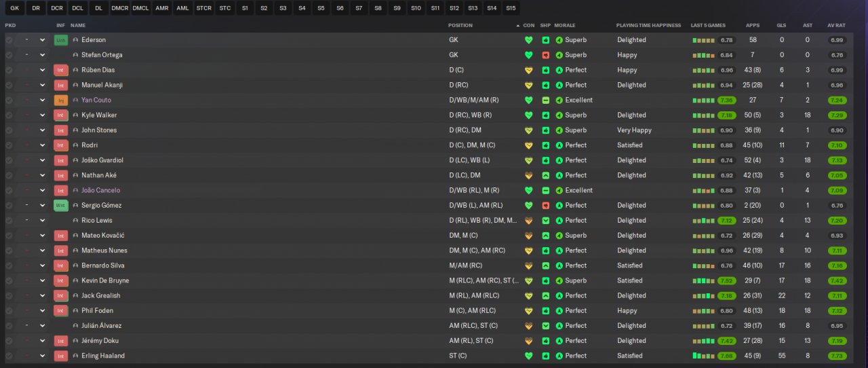Click Erling Haaland's condition heart icon
The height and width of the screenshot is (368, 868).
point(529,356)
